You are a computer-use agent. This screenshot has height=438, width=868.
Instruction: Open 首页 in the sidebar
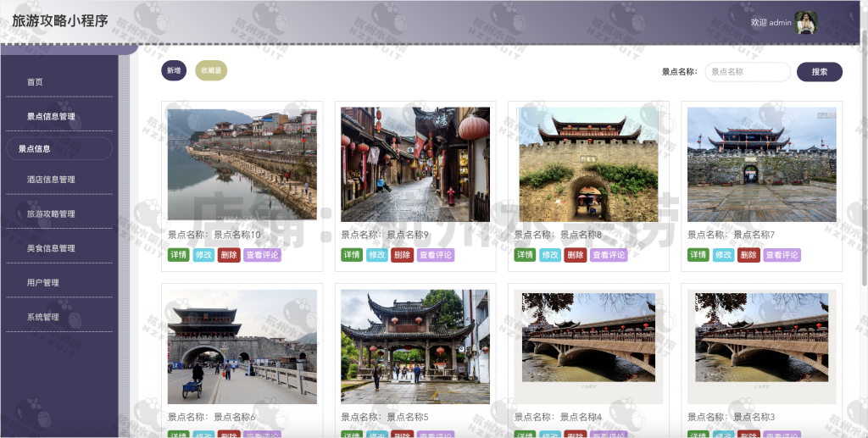[35, 82]
